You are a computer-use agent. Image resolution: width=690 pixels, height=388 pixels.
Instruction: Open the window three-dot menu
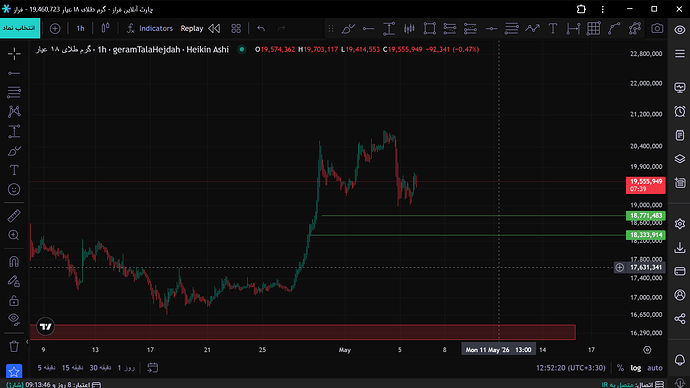click(602, 9)
